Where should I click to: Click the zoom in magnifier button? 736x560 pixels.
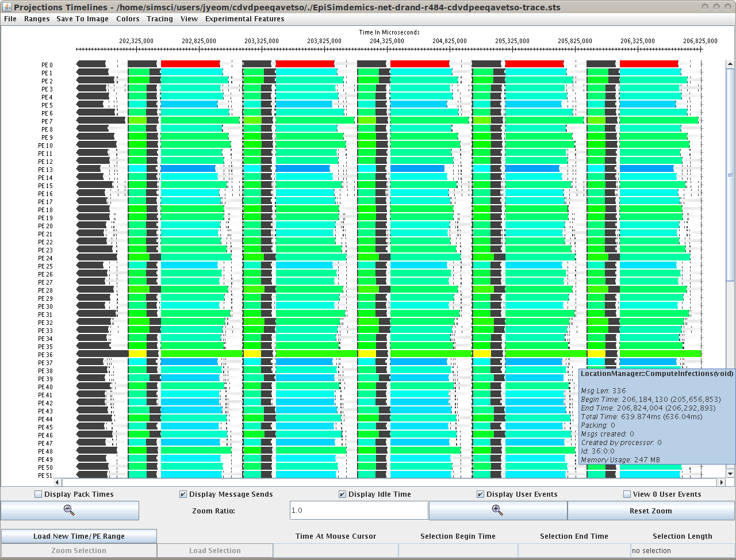tap(497, 511)
